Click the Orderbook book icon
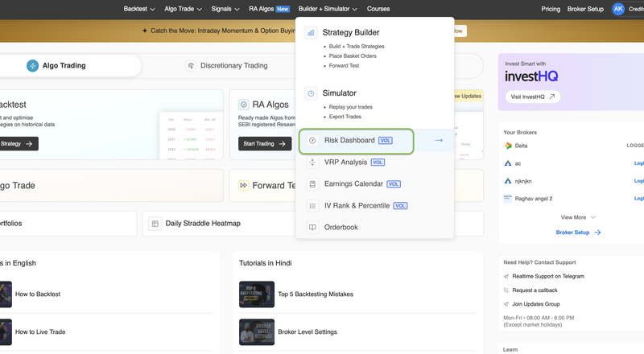The image size is (644, 354). point(312,227)
